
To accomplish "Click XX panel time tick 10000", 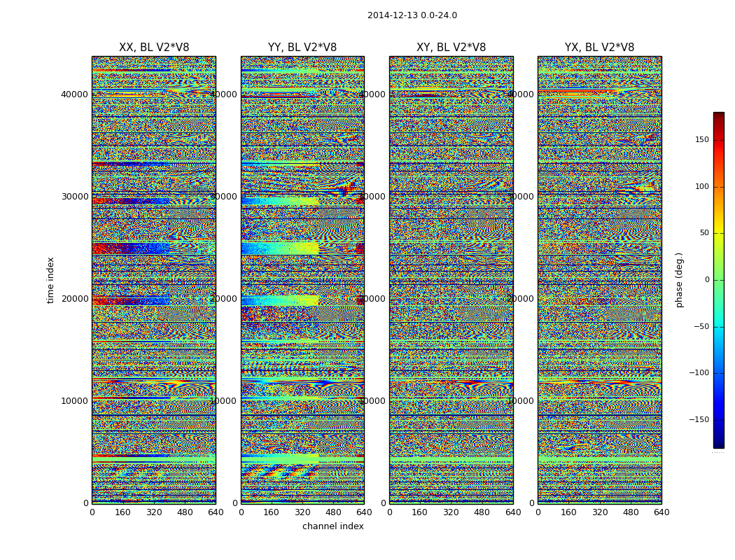I will (74, 400).
